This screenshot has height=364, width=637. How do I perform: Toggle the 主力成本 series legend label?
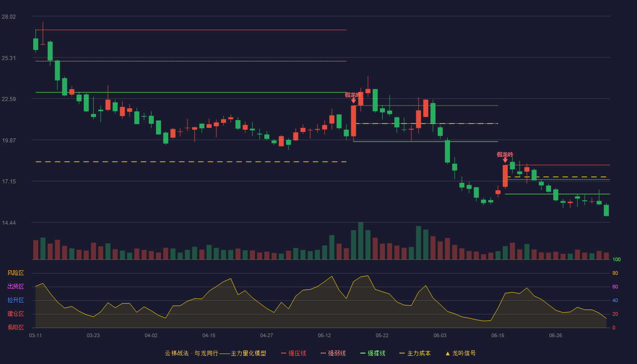tap(419, 354)
